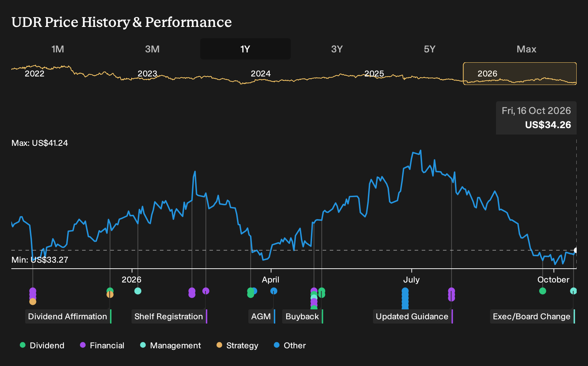Open the teal Management dot above Exec/Board Change

(x=573, y=291)
